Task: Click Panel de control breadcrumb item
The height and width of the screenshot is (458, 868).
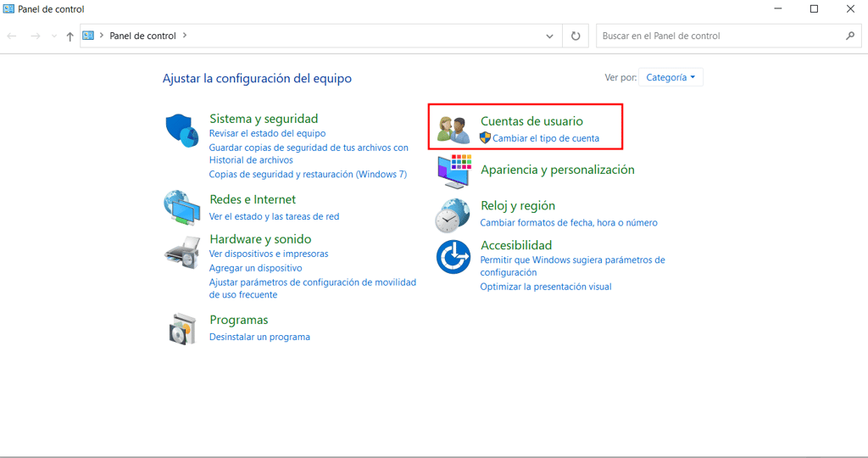Action: [142, 36]
